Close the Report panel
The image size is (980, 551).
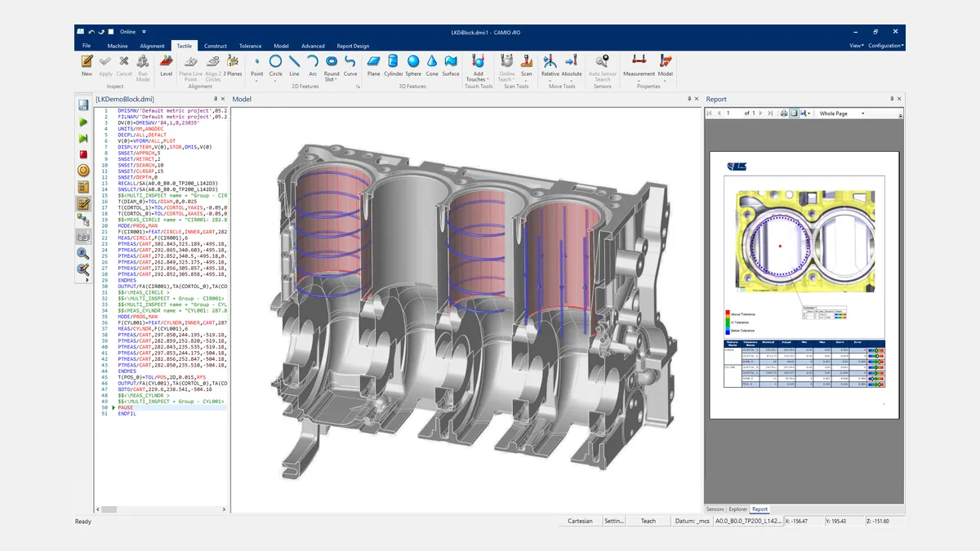[898, 99]
